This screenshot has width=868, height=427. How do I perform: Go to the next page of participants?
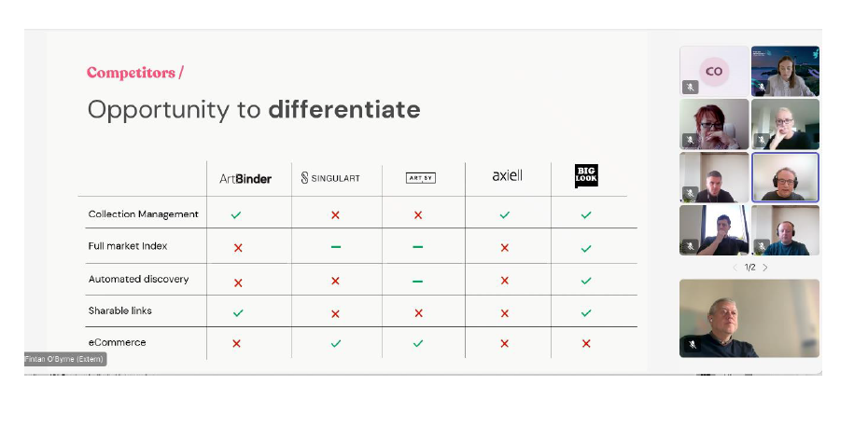pyautogui.click(x=765, y=268)
